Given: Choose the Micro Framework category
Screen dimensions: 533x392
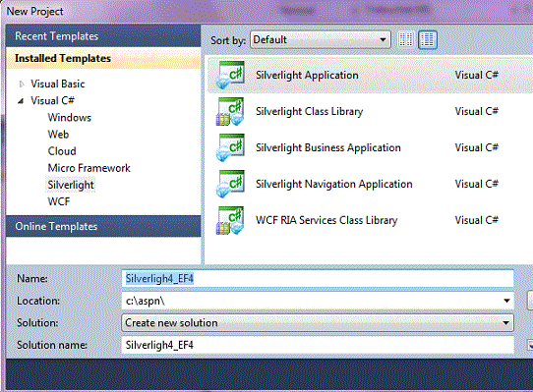Looking at the screenshot, I should [x=89, y=168].
